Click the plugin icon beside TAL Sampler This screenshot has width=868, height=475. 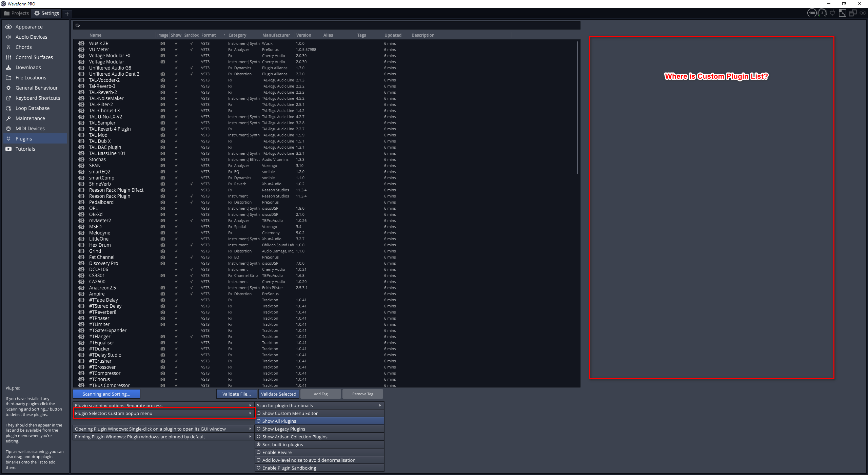click(81, 123)
